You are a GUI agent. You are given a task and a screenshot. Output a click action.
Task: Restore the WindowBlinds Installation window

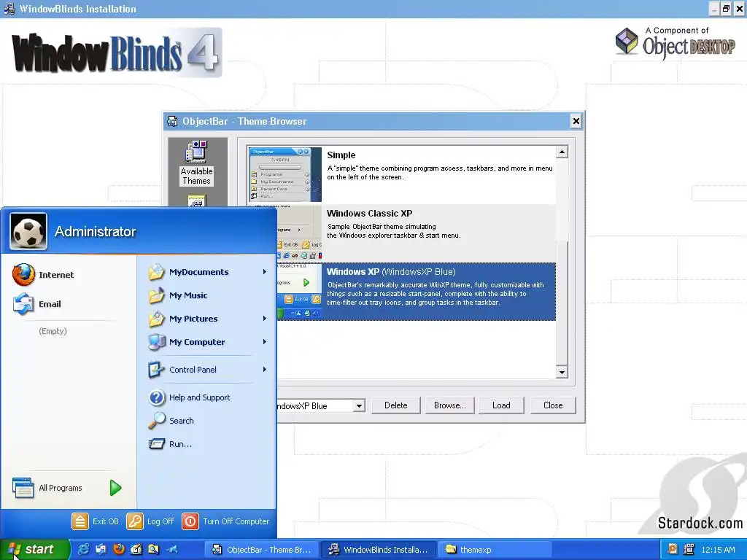coord(726,9)
